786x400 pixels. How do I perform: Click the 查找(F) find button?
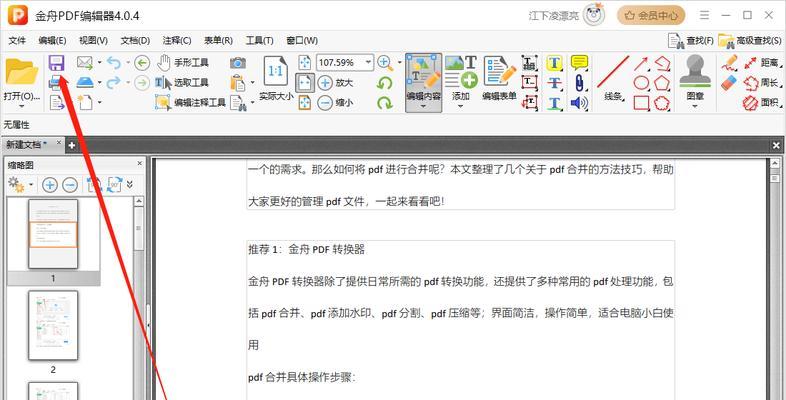691,41
